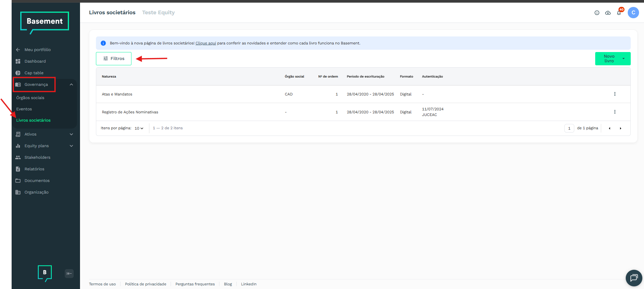The height and width of the screenshot is (289, 644).
Task: Open the Filtros button
Action: tap(114, 59)
